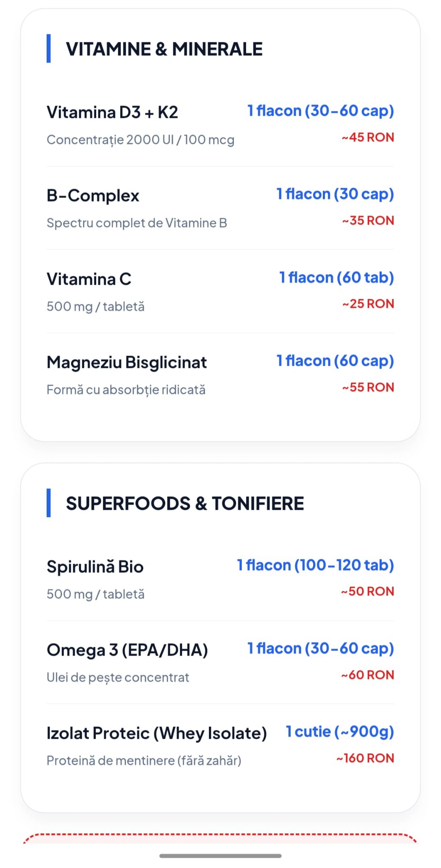This screenshot has width=441, height=868.
Task: Tap the ~55 RON price
Action: 368,387
